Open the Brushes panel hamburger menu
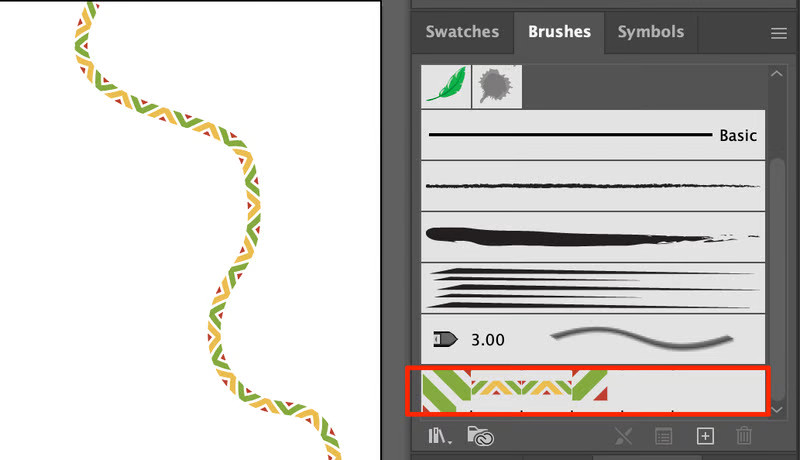This screenshot has height=460, width=800. 779,33
